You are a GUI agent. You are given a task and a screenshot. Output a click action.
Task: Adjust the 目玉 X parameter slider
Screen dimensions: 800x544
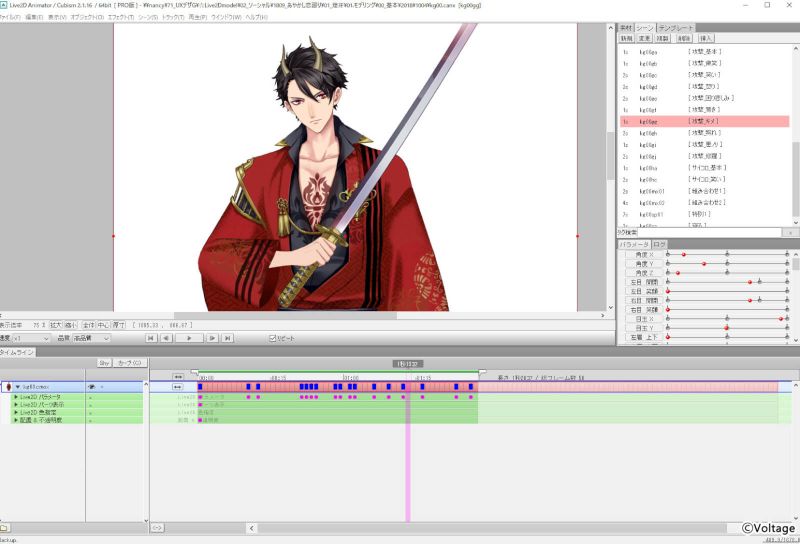click(727, 318)
